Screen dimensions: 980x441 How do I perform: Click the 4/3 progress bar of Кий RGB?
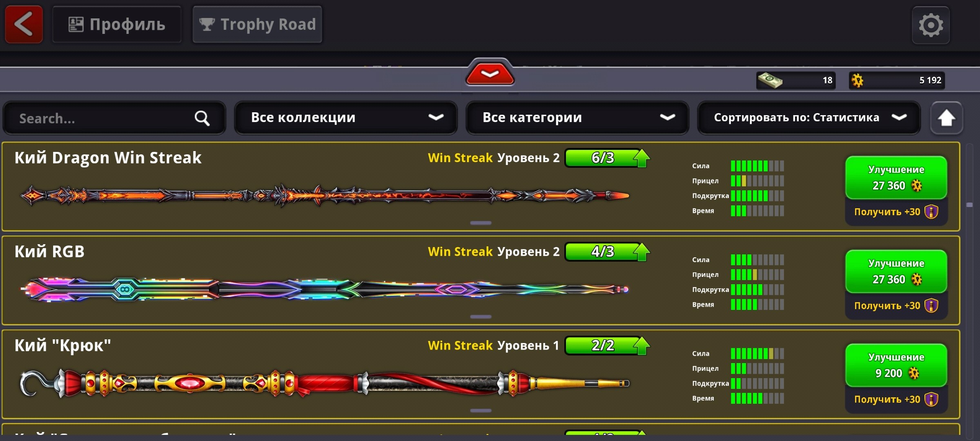(603, 252)
